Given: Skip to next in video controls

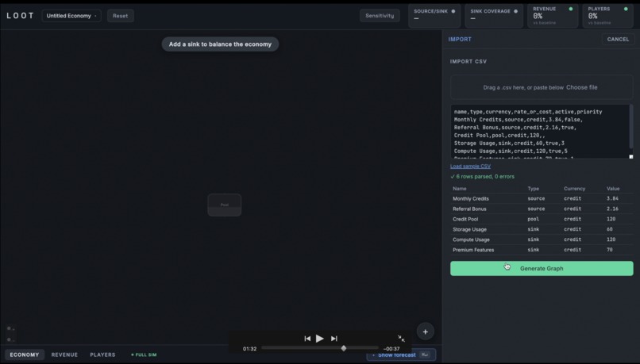Looking at the screenshot, I should 333,339.
